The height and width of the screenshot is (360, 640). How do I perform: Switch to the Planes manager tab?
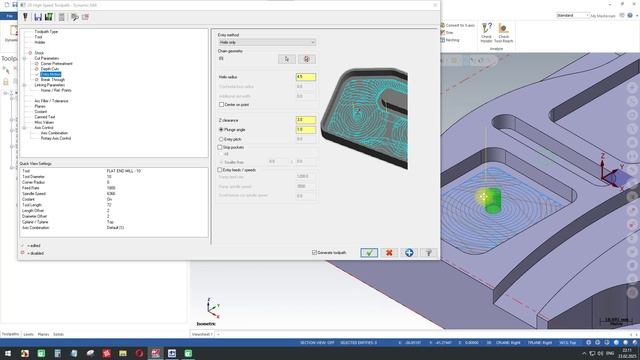43,334
